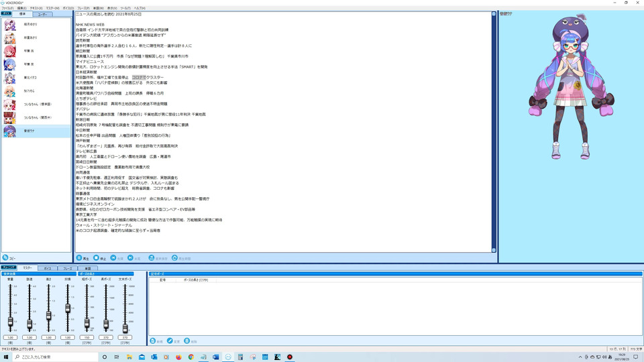Click the sentence-end pause value input field
This screenshot has width=644, height=362.
tap(125, 337)
